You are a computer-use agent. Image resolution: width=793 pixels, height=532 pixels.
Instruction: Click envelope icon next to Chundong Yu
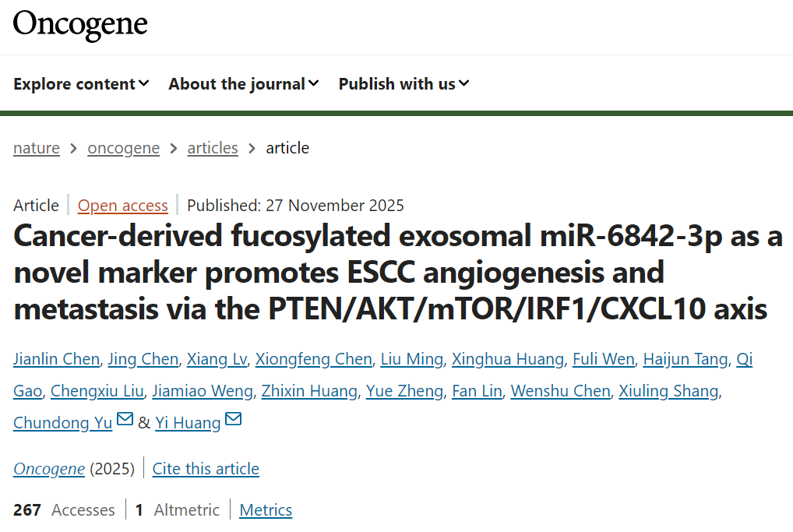click(x=125, y=421)
